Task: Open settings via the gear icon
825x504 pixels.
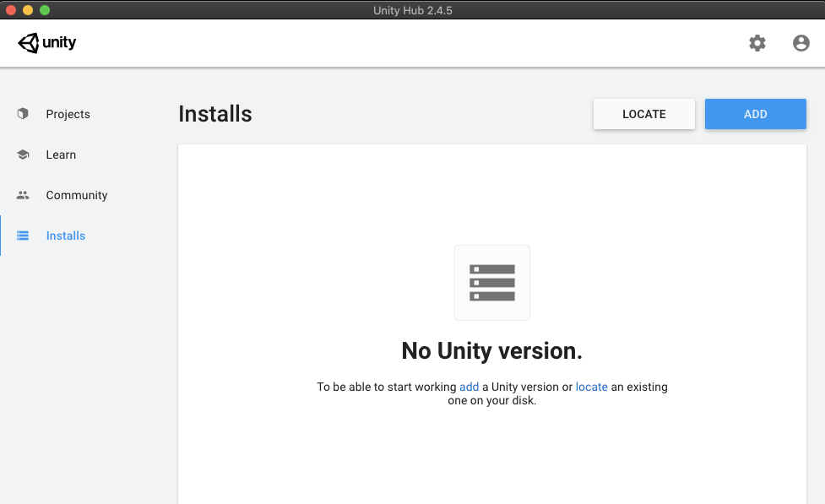Action: pyautogui.click(x=757, y=43)
